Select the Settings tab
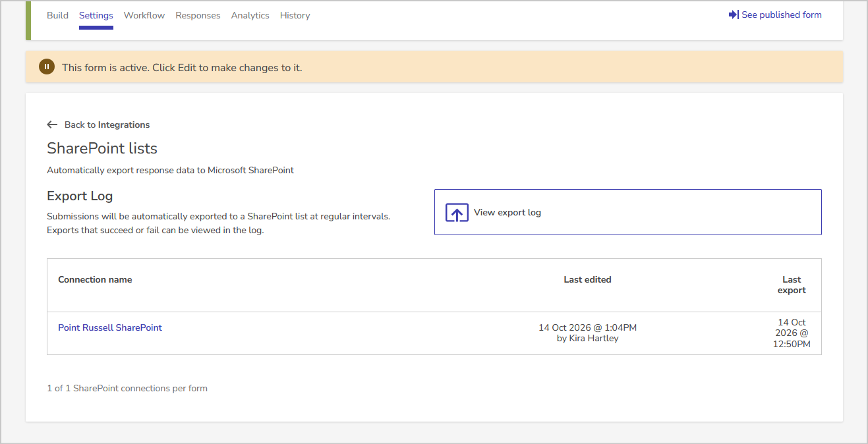The image size is (868, 444). click(96, 15)
